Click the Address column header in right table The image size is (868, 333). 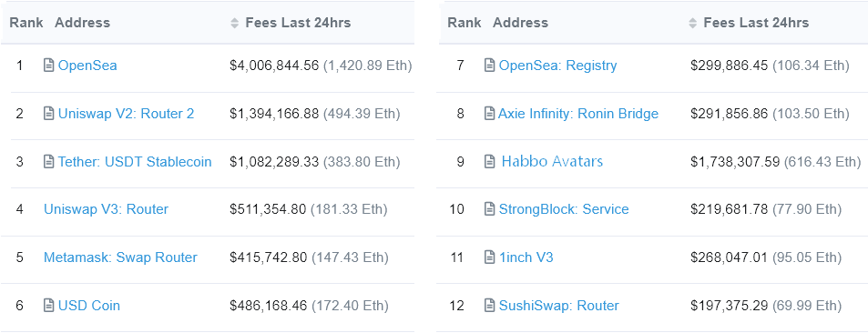[x=520, y=23]
